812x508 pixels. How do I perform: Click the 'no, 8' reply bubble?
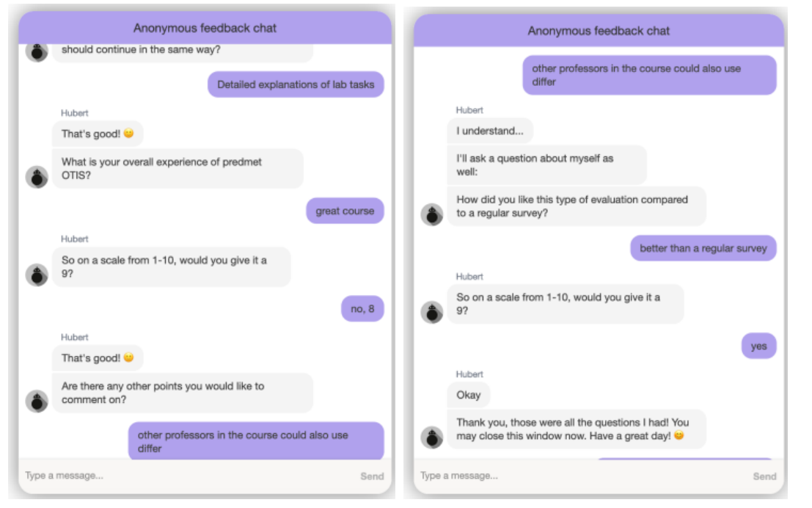click(x=362, y=309)
